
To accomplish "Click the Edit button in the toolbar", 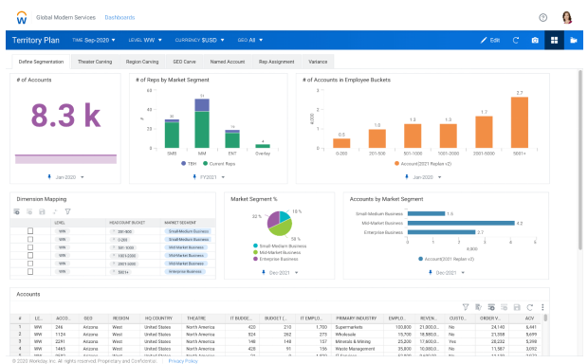I will pos(490,40).
